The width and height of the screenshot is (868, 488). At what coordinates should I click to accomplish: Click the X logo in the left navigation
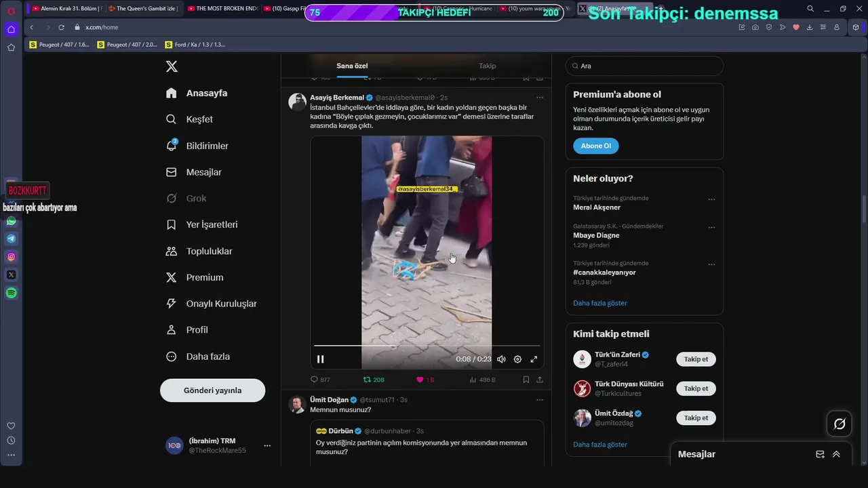(x=172, y=66)
